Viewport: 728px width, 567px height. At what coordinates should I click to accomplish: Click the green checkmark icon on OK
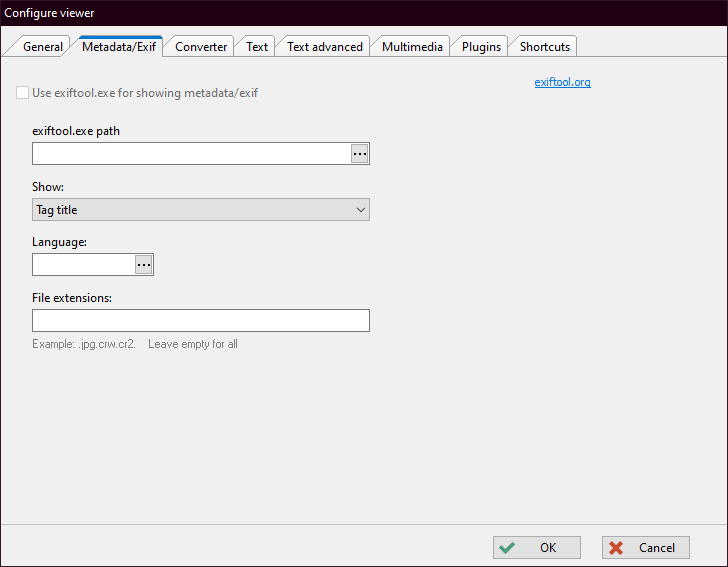click(x=508, y=548)
